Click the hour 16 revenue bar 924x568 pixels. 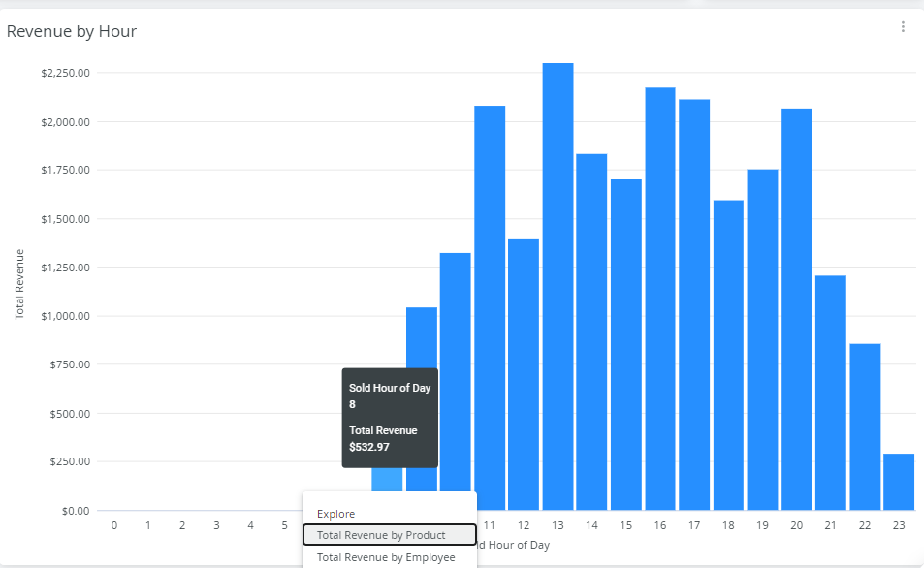pyautogui.click(x=660, y=299)
